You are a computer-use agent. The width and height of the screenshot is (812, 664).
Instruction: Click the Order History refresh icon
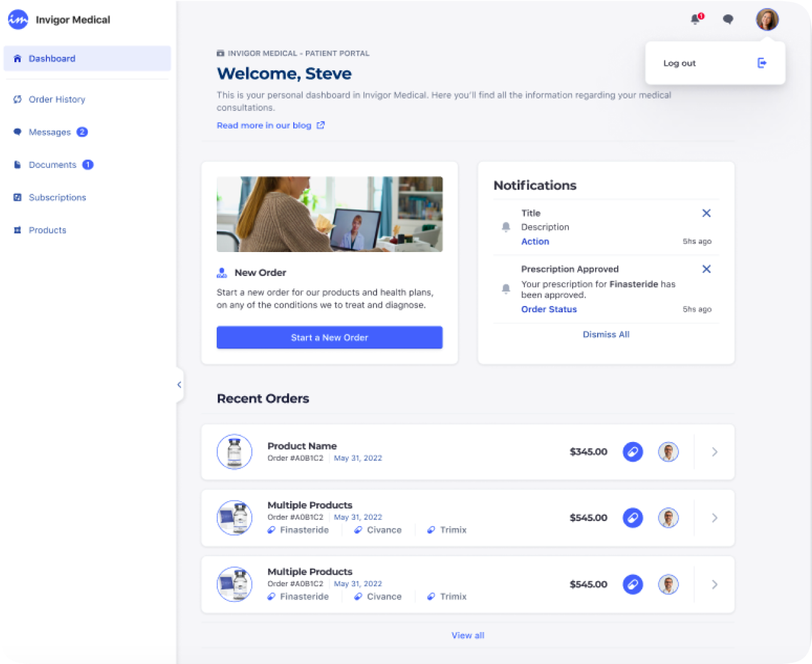18,99
